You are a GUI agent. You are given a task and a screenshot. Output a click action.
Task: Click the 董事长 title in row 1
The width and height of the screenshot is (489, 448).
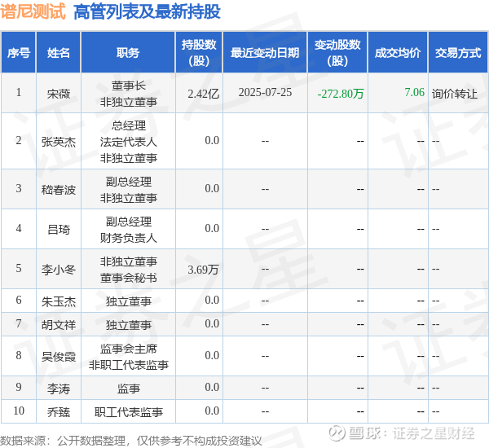click(x=129, y=86)
